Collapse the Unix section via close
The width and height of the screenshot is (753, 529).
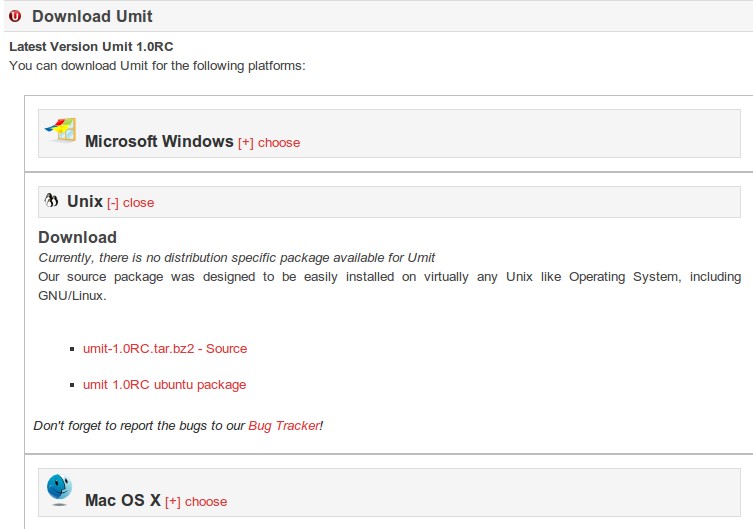point(131,203)
